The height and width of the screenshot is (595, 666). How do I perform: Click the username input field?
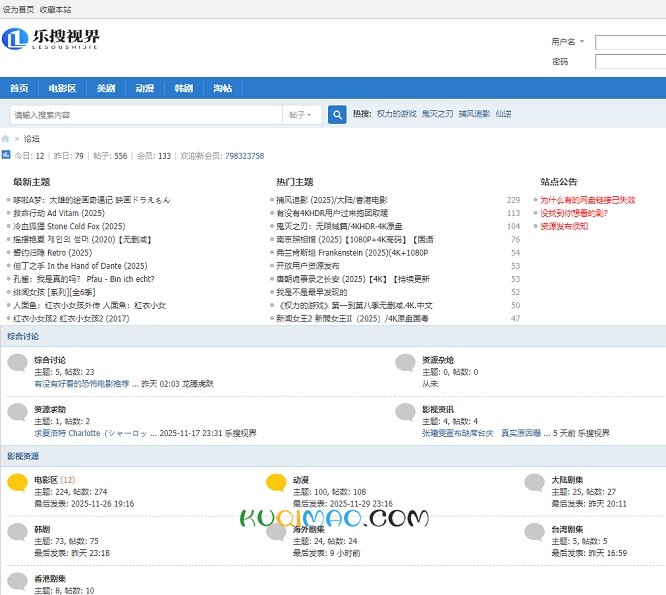coord(630,42)
